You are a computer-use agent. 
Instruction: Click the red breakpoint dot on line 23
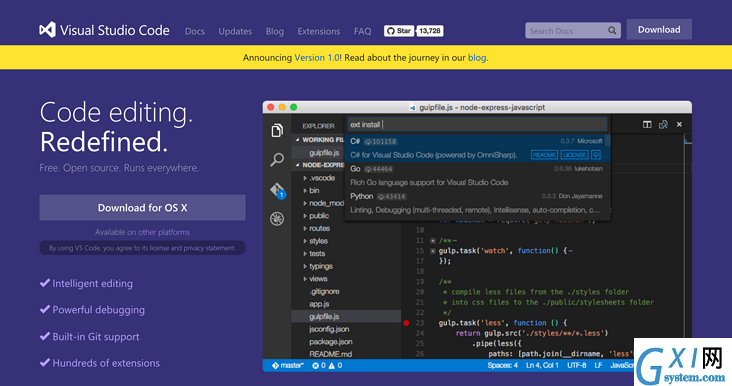(x=406, y=323)
